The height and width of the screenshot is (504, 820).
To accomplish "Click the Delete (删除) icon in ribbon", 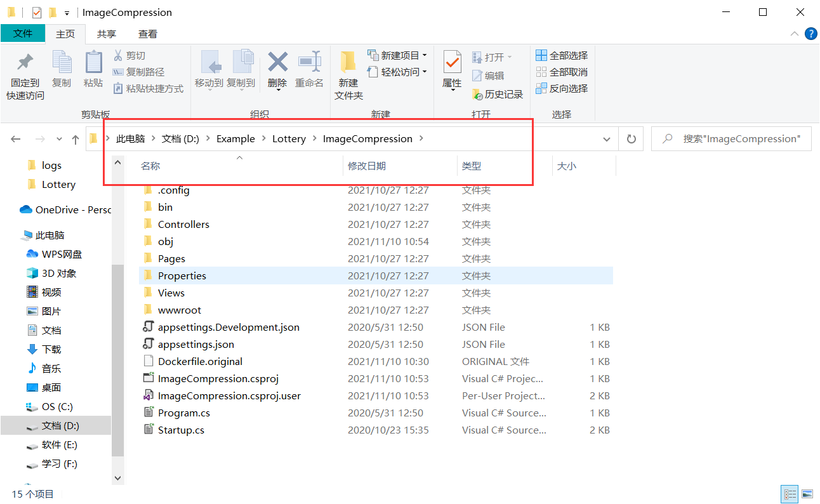I will pos(277,63).
